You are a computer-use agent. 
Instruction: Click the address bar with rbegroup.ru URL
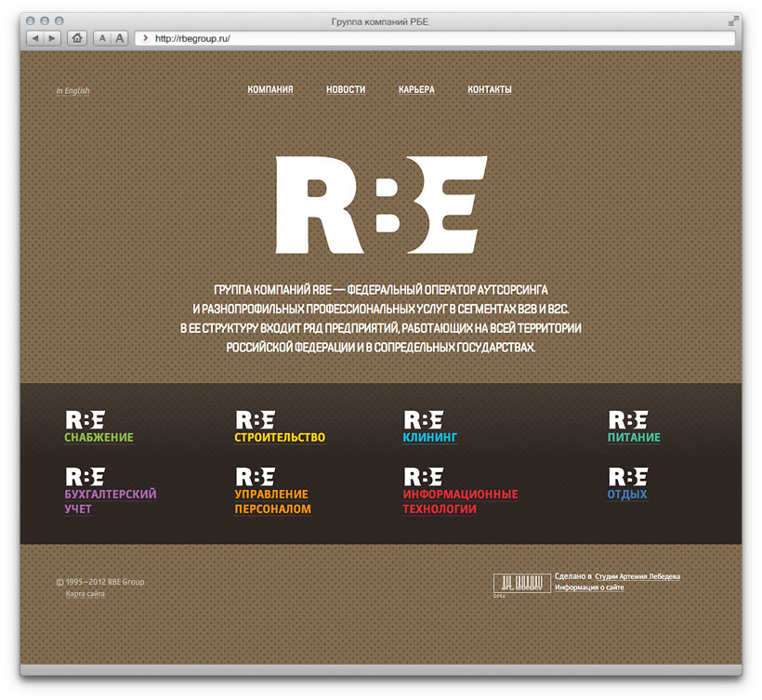click(437, 38)
